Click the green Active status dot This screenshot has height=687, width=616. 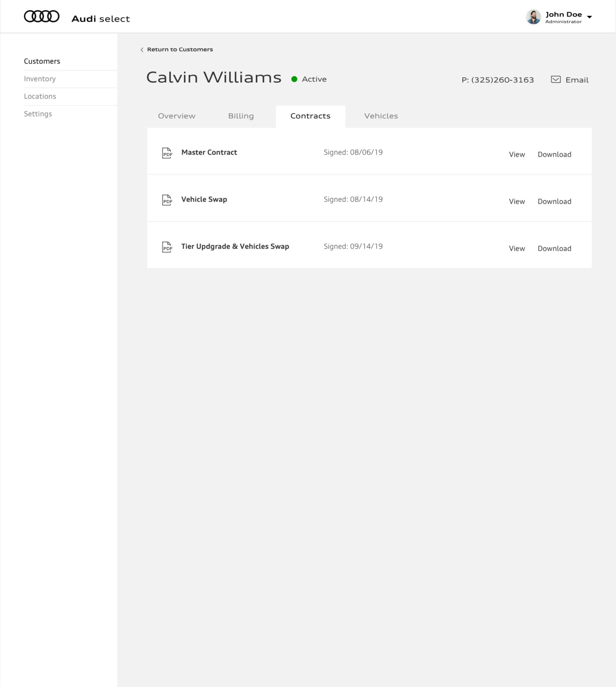click(x=294, y=79)
